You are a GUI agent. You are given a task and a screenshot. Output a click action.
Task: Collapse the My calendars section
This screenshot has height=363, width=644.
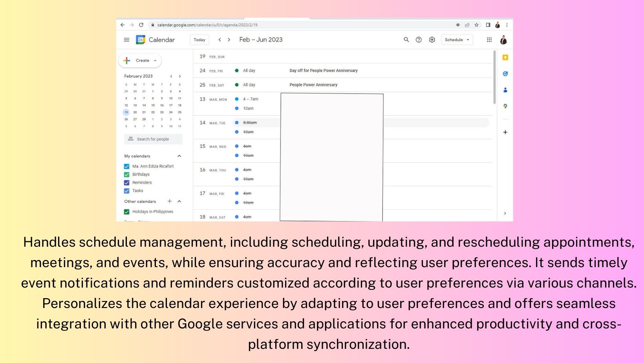click(x=179, y=156)
